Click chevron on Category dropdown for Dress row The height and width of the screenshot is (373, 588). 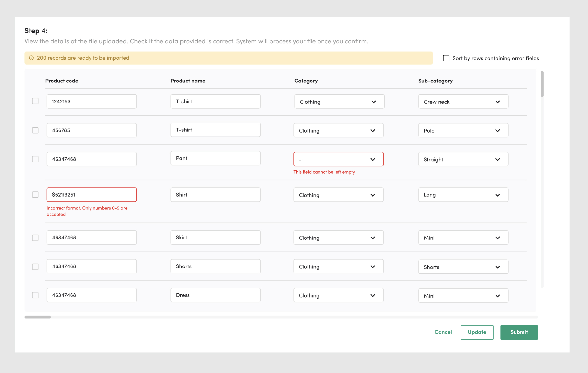click(x=373, y=295)
